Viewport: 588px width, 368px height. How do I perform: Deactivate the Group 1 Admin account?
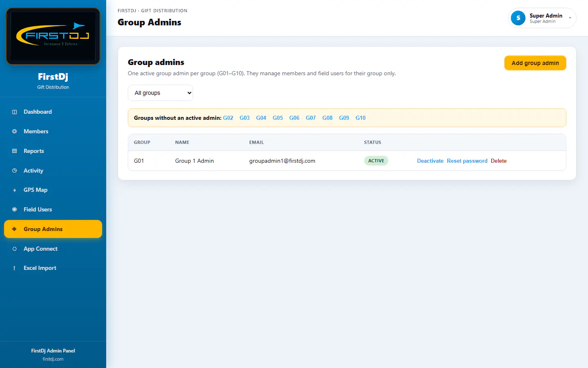[x=430, y=161]
